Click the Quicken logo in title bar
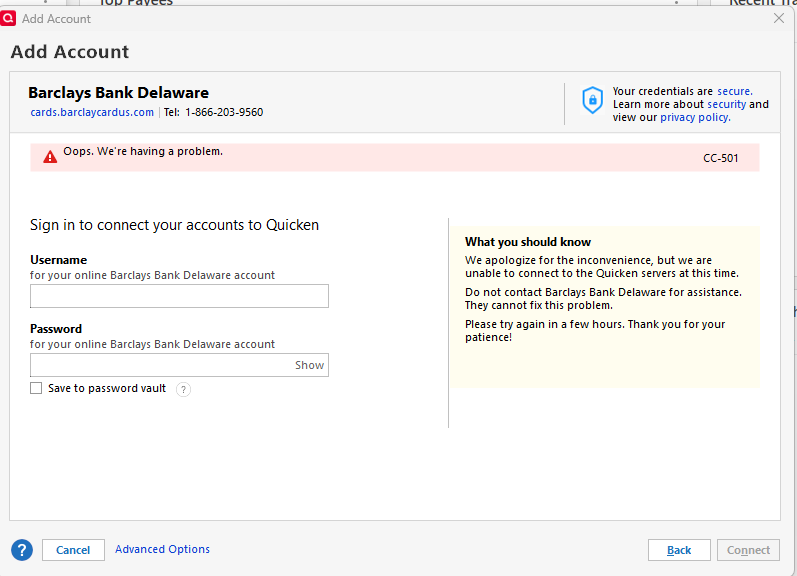The width and height of the screenshot is (797, 576). [8, 19]
